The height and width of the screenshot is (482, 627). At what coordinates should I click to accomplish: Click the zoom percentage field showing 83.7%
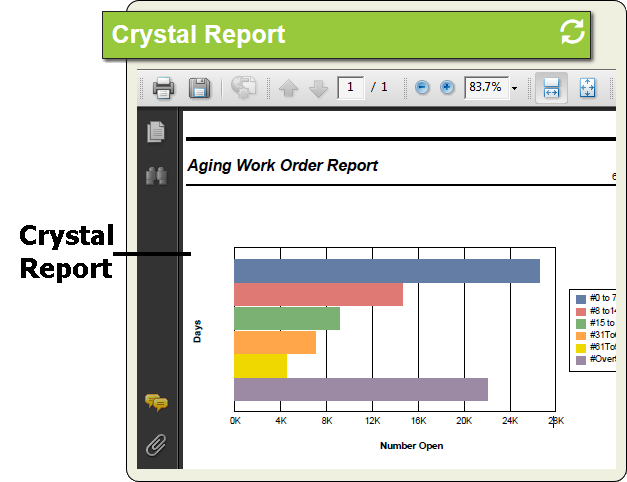[486, 87]
